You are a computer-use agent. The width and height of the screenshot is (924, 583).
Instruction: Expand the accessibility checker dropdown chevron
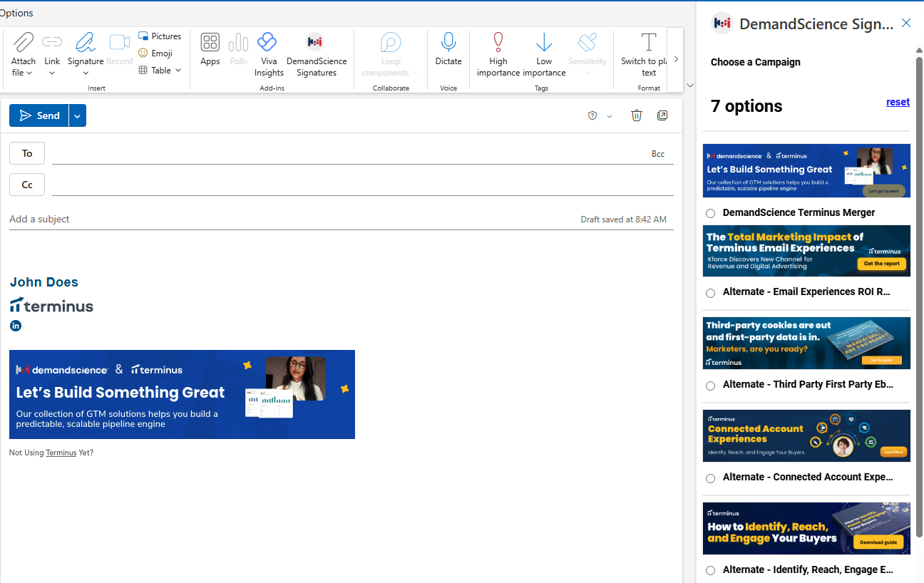[610, 116]
